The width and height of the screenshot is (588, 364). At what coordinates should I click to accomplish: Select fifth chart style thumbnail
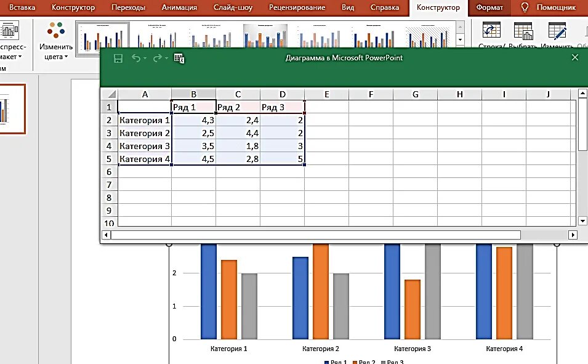coord(320,36)
